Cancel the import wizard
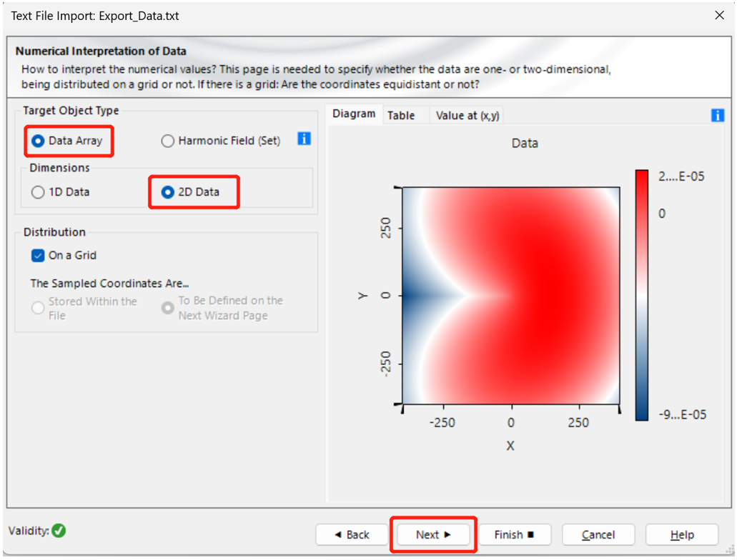 tap(598, 534)
